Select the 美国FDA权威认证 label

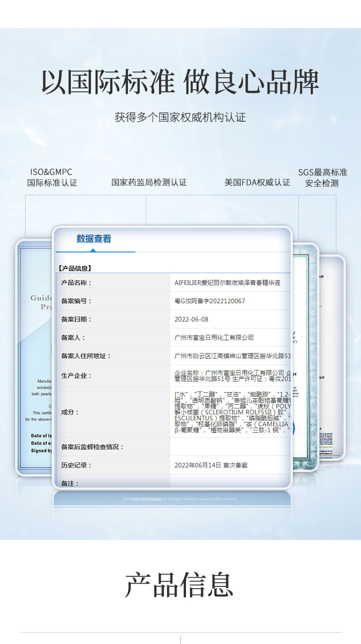(x=257, y=182)
